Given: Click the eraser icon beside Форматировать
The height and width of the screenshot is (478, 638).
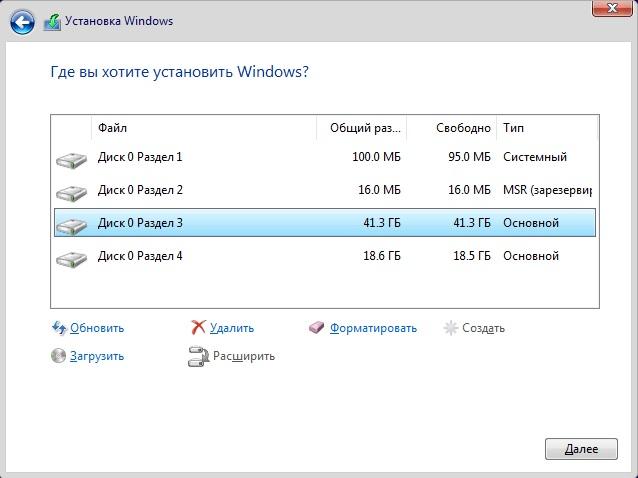Looking at the screenshot, I should coord(317,327).
